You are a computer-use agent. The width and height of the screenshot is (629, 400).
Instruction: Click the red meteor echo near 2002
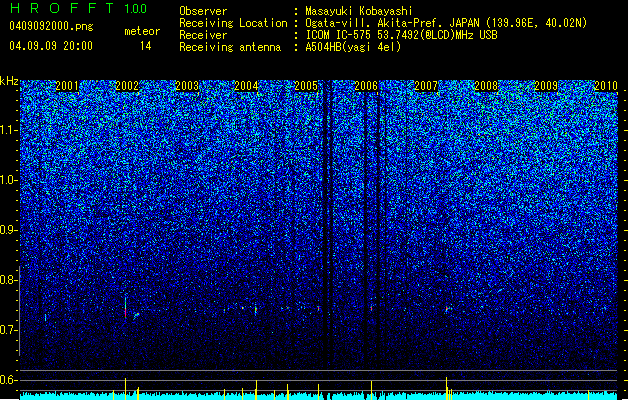point(126,308)
